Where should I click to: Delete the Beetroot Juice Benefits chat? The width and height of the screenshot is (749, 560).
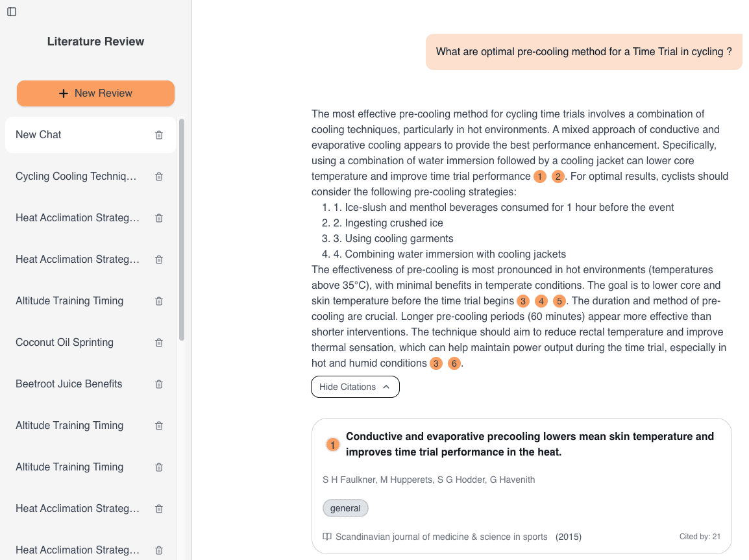(x=159, y=384)
